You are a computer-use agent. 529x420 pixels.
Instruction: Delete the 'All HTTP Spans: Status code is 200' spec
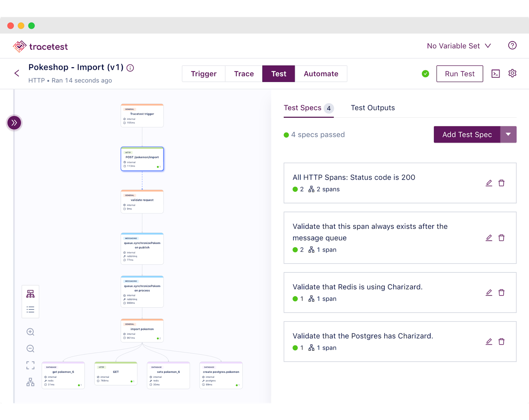[x=502, y=183]
